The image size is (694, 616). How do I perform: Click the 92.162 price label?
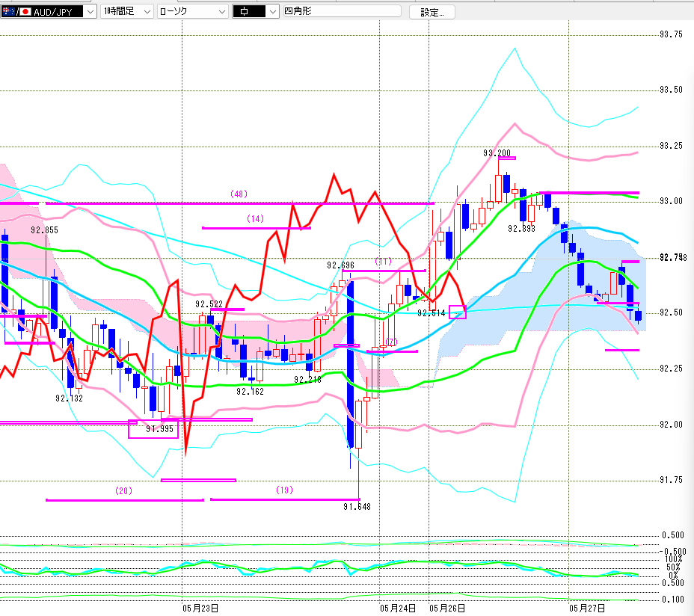250,392
